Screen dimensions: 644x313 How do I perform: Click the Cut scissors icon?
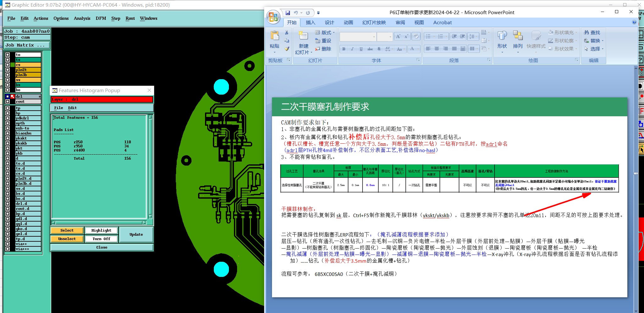click(x=286, y=32)
